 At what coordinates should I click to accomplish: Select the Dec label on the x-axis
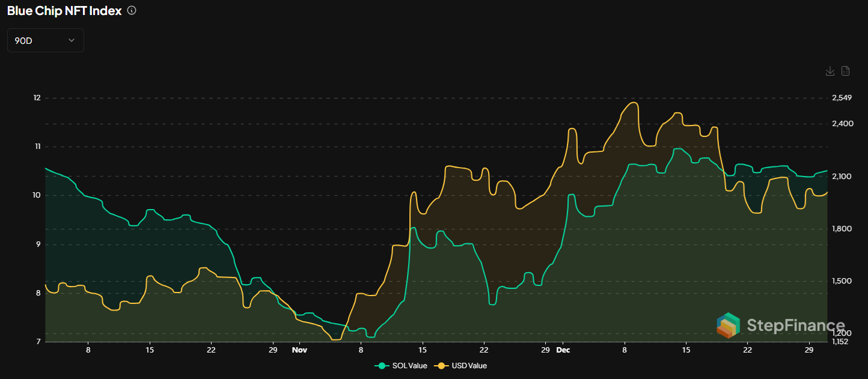563,350
